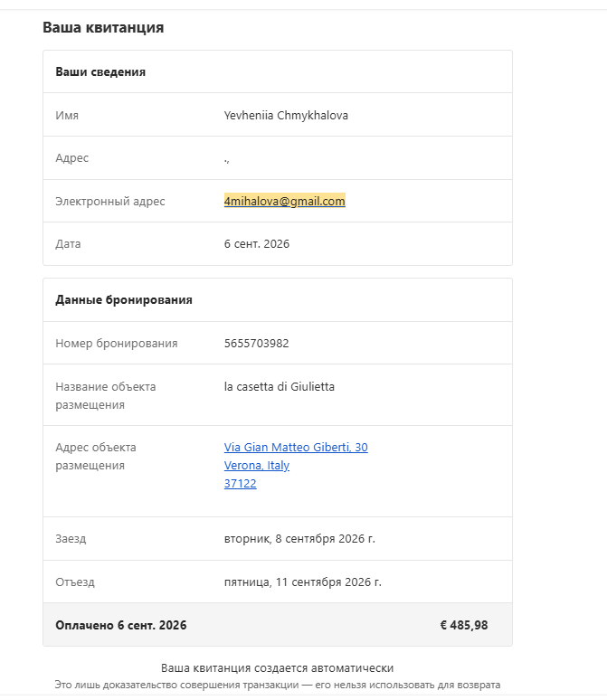Click the 'Отъезд' row label
Viewport: 607px width, 700px height.
[75, 582]
